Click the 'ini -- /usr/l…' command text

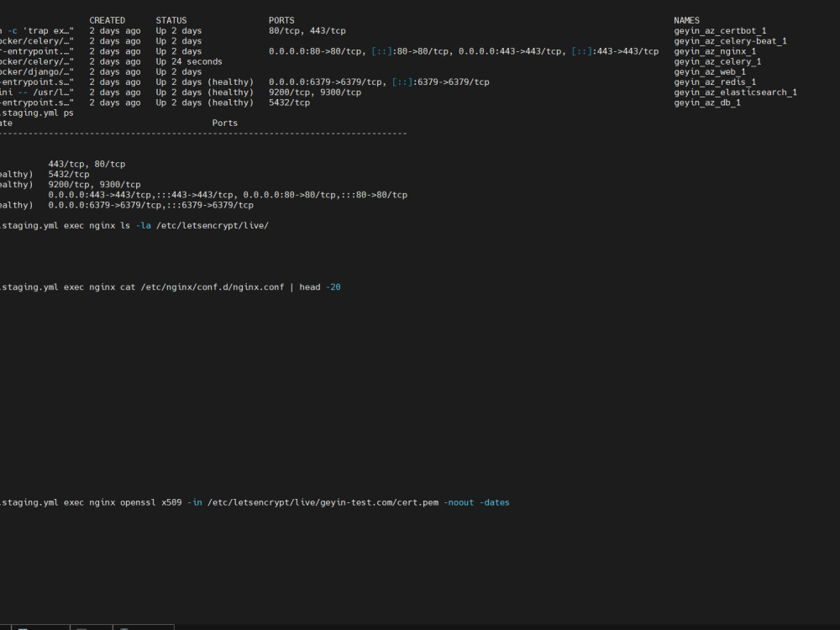(36, 92)
